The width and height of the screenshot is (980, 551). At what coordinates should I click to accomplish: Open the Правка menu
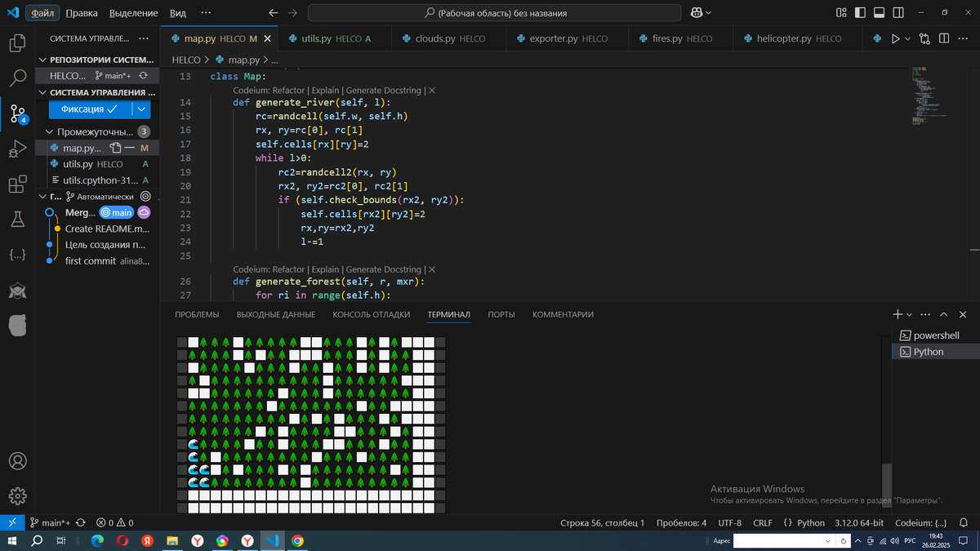click(81, 13)
